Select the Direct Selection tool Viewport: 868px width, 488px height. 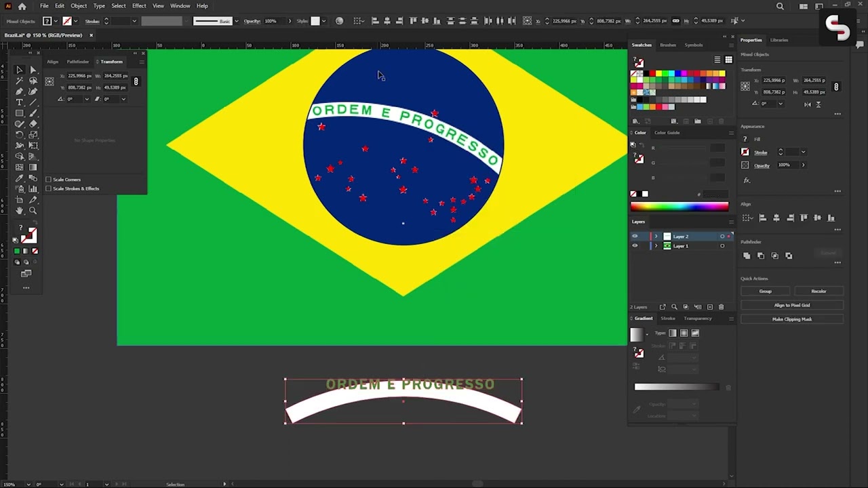tap(33, 70)
